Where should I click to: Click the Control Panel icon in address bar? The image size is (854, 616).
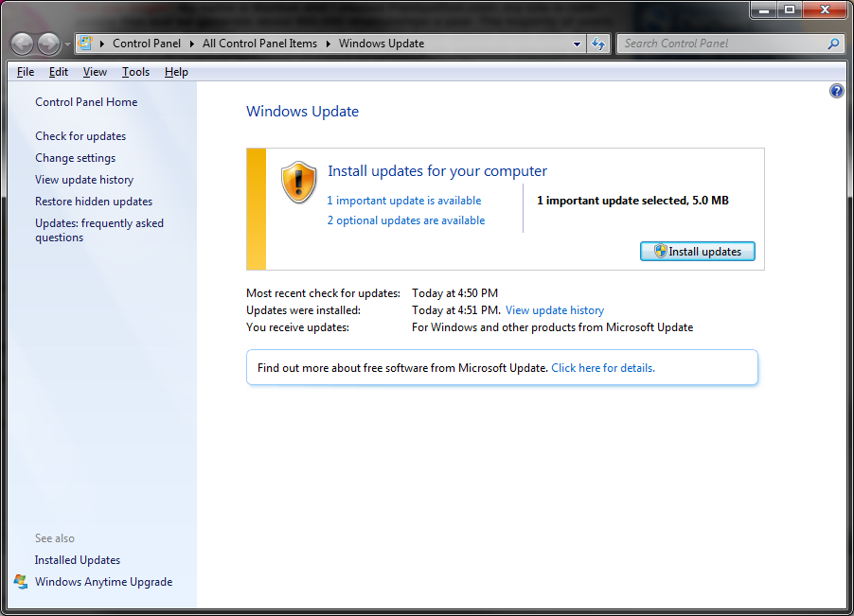85,43
